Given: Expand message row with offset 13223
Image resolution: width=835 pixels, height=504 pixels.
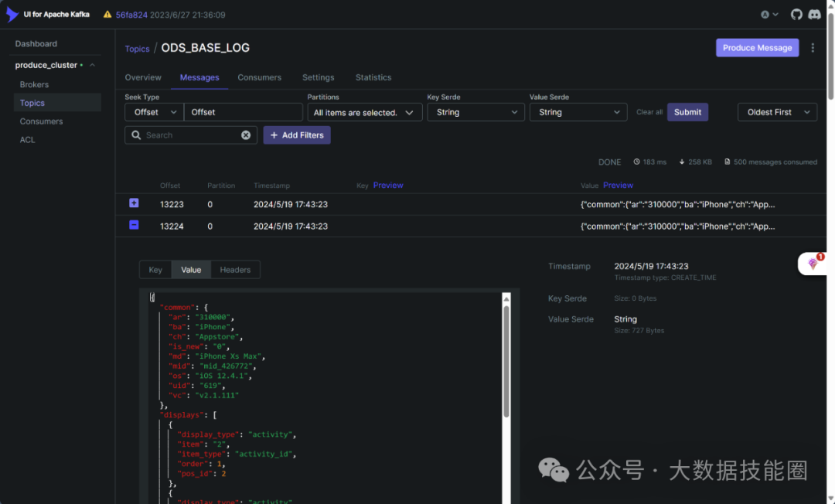Looking at the screenshot, I should 134,203.
